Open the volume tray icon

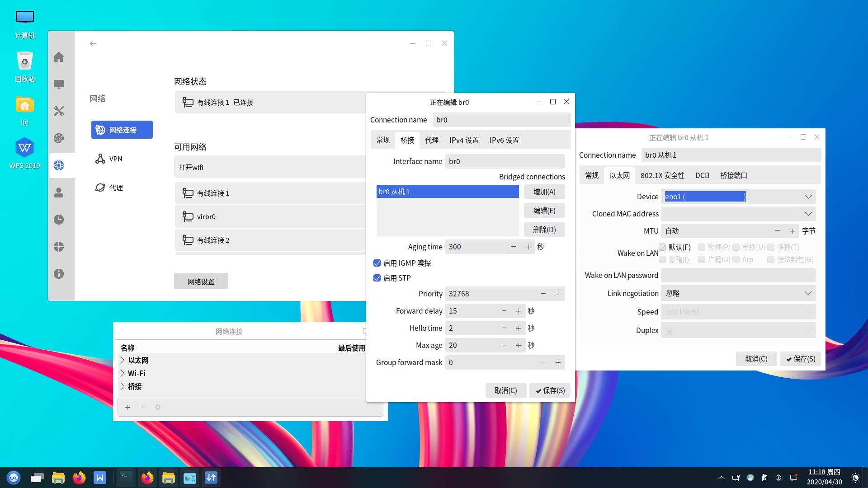778,478
